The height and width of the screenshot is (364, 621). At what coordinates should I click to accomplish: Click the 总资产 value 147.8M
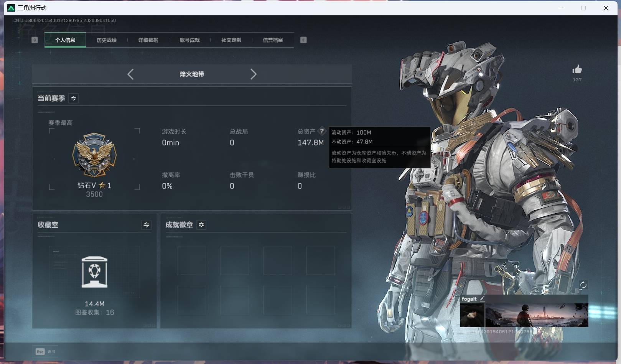click(x=311, y=143)
